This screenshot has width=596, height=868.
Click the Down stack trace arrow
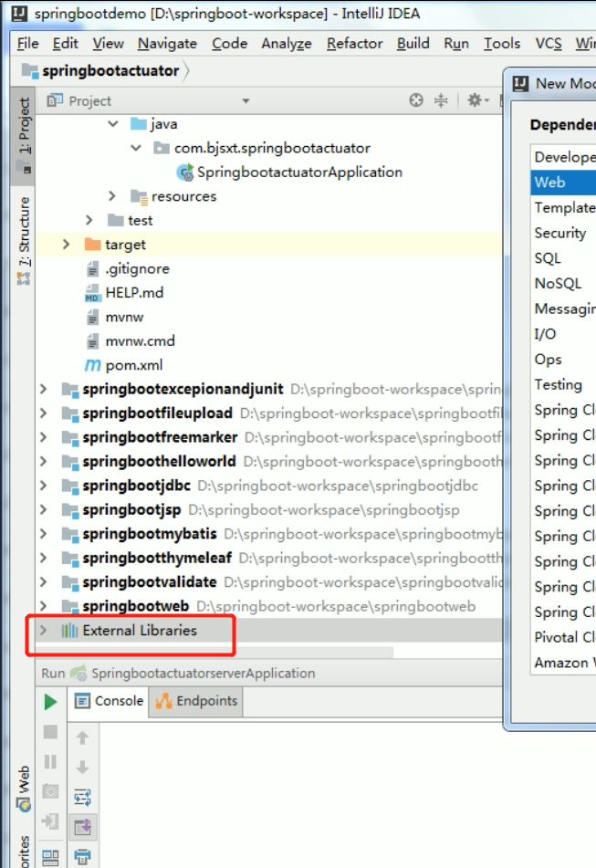click(x=82, y=768)
